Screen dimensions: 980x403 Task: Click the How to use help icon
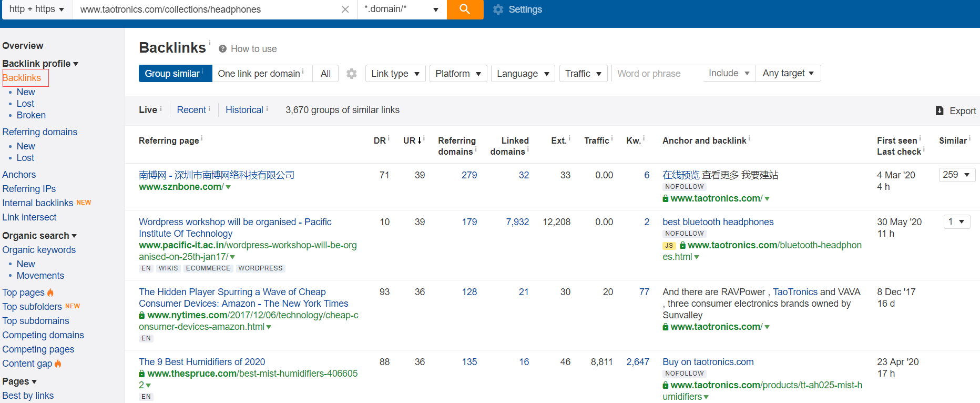pos(222,49)
